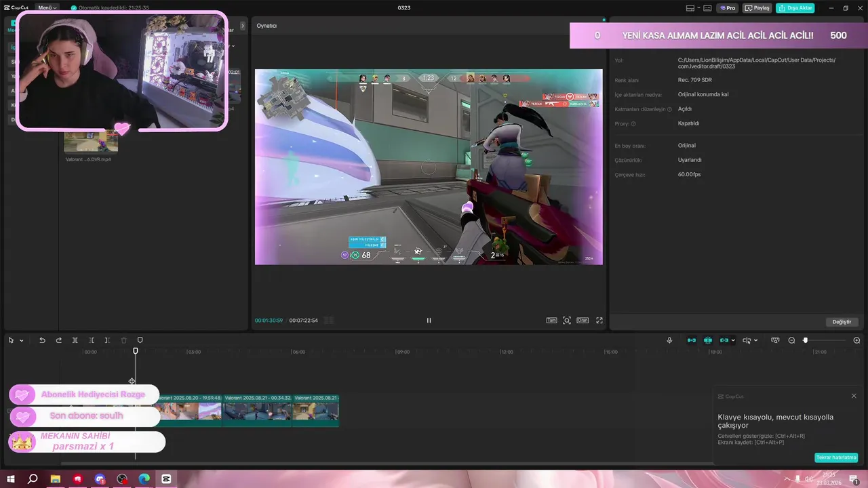Open Microsoft Edge from taskbar
This screenshot has height=488, width=868.
click(x=144, y=479)
